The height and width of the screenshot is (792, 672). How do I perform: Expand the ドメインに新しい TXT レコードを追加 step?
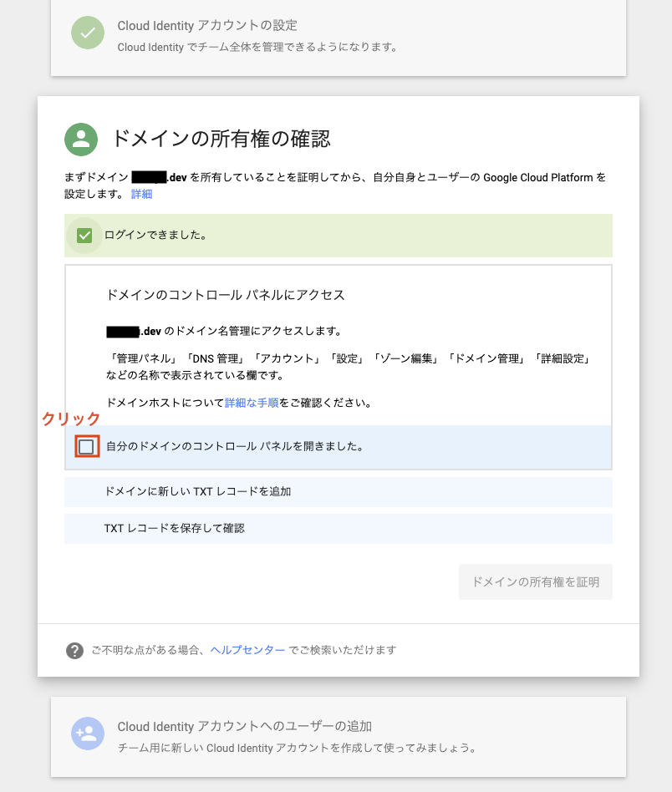coord(338,491)
